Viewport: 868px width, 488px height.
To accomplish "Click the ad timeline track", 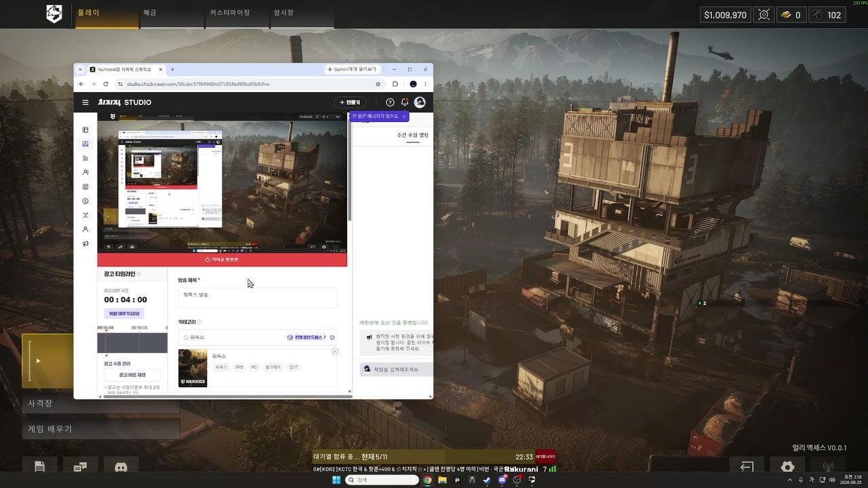I will tap(132, 343).
